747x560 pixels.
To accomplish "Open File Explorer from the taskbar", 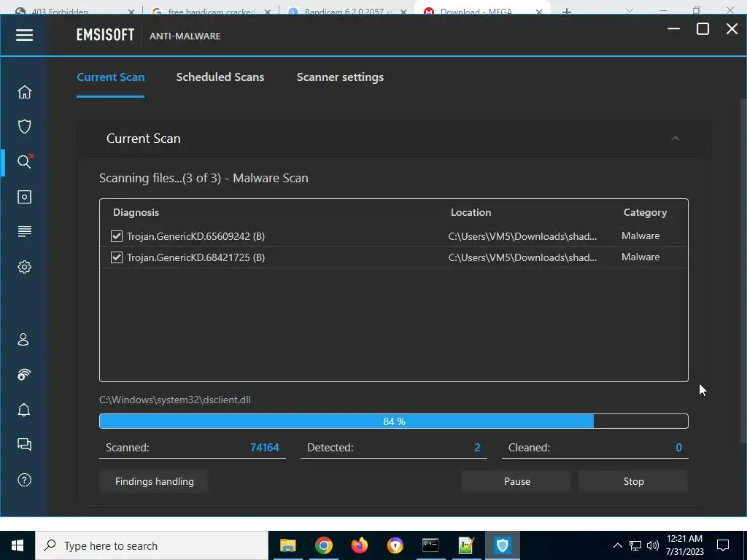I will tap(287, 545).
